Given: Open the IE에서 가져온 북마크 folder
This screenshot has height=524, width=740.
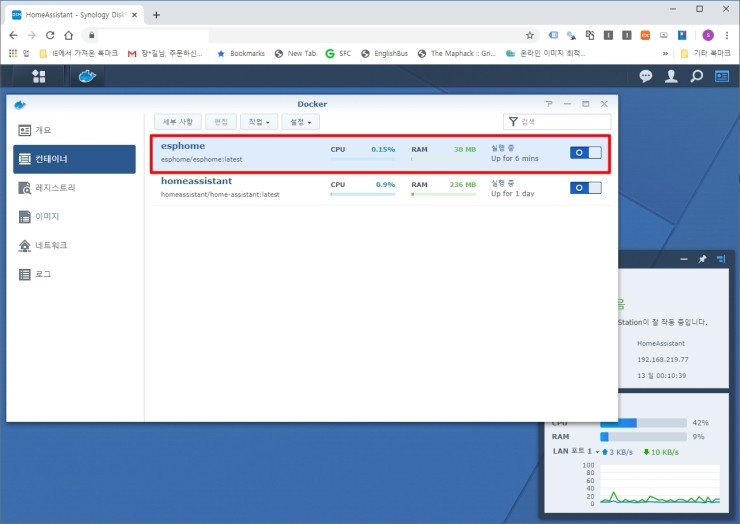Looking at the screenshot, I should tap(78, 53).
